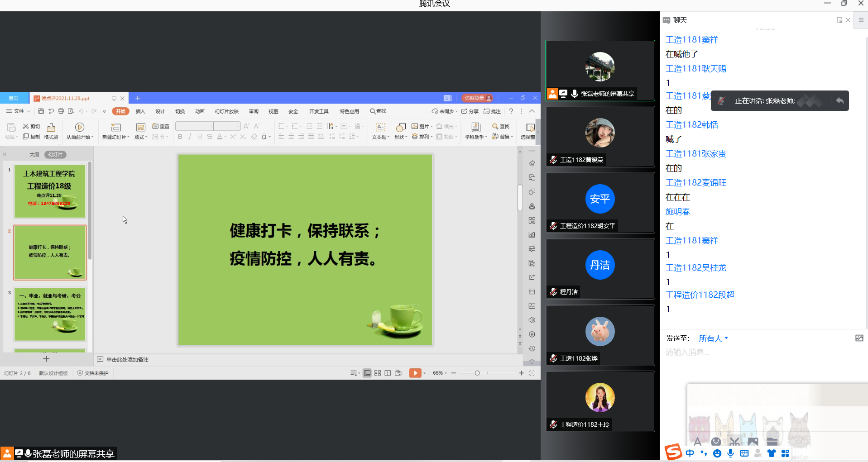
Task: Click the send image icon in chat
Action: [x=859, y=338]
